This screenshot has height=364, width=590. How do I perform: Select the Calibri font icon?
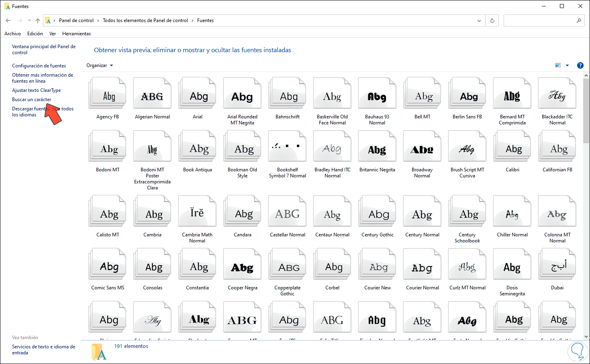(512, 146)
